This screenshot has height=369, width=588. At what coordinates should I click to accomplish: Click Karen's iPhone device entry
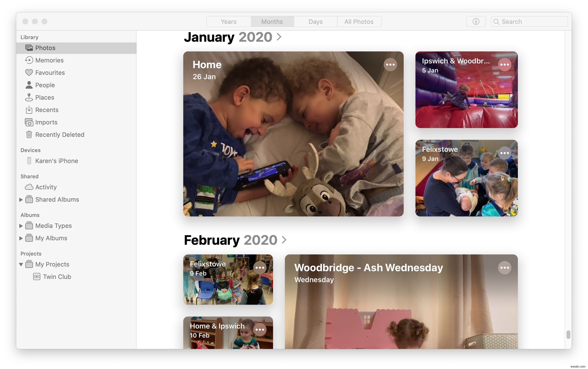pos(57,161)
